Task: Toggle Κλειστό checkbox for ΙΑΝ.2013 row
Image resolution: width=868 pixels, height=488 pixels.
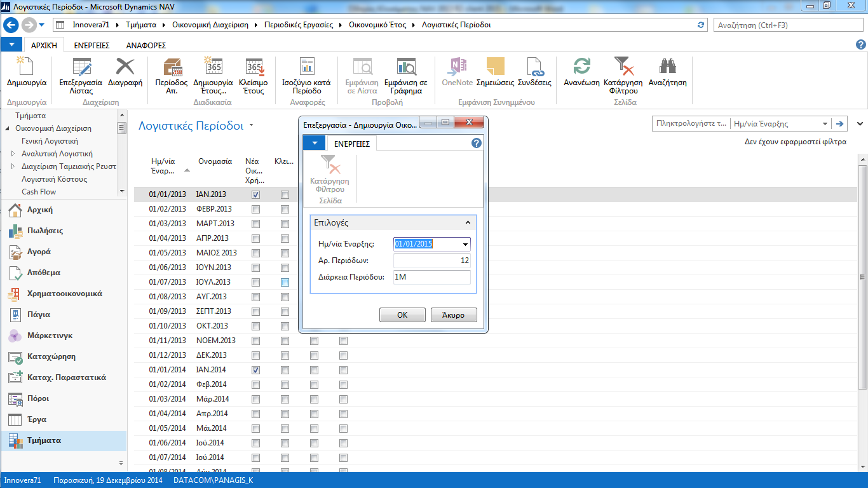Action: click(x=285, y=194)
